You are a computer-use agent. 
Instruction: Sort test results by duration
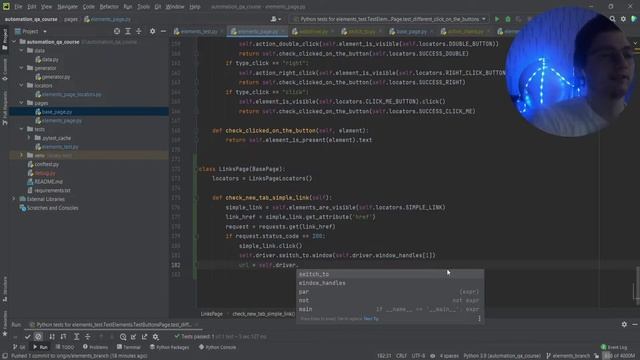pos(63,337)
